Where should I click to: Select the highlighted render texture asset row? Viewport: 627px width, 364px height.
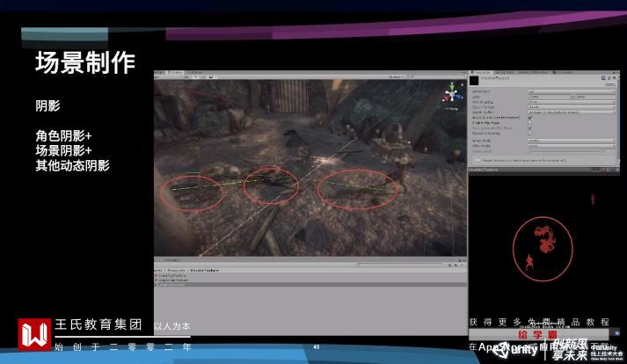pos(310,285)
